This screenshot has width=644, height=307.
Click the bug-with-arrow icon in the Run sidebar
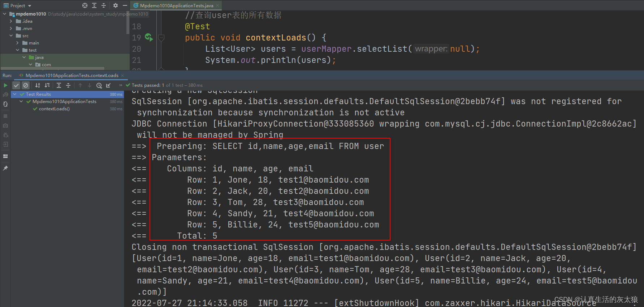(5, 135)
